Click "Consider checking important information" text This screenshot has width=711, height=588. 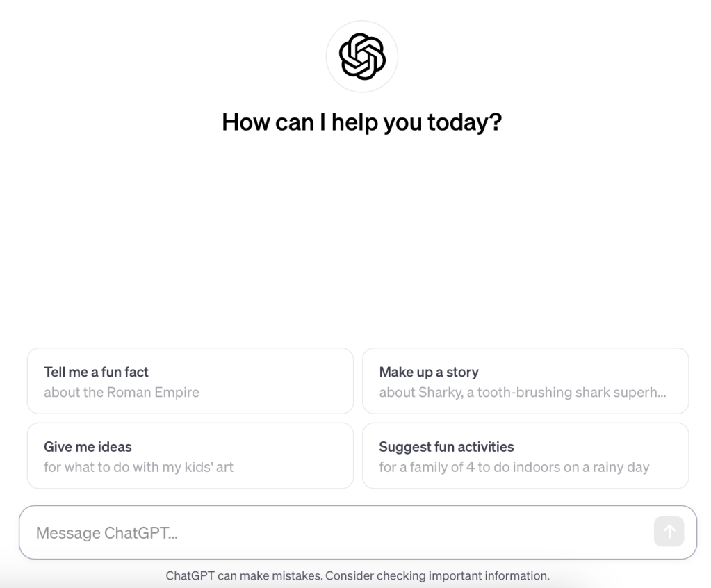tap(437, 575)
